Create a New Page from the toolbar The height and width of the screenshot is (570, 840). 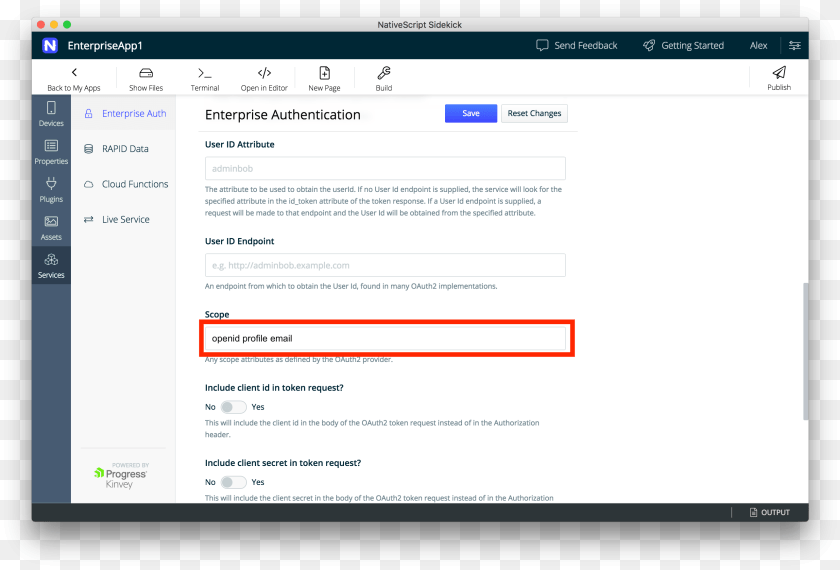(324, 79)
